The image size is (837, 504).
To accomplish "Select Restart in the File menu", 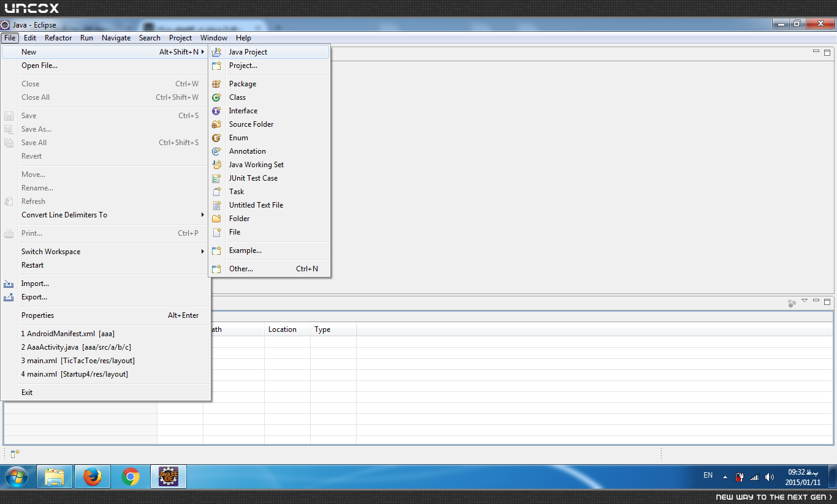I will pos(106,265).
